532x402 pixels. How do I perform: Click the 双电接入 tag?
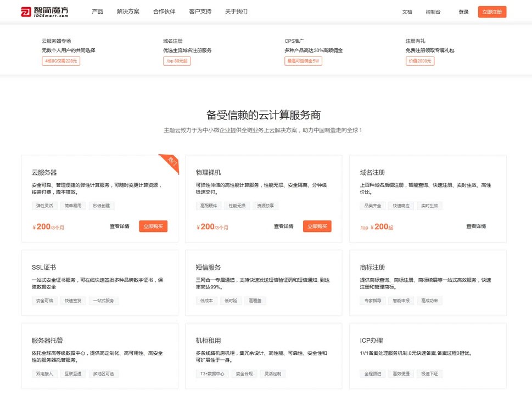pos(44,374)
